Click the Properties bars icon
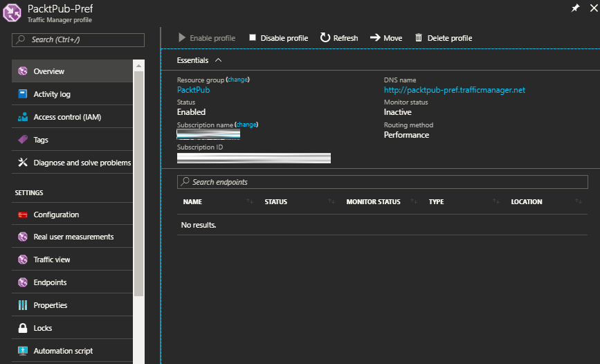 pos(23,305)
